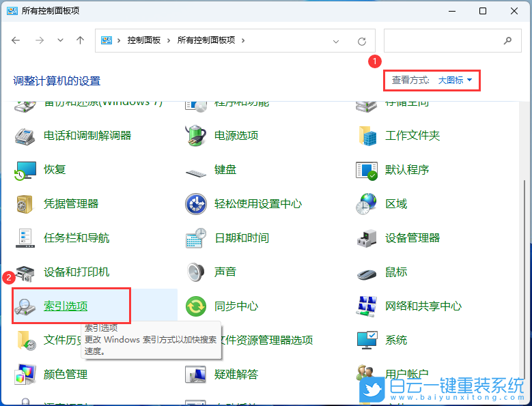Viewport: 532px width, 406px height.
Task: Click the Indexing Options magnifier icon
Action: click(x=25, y=306)
